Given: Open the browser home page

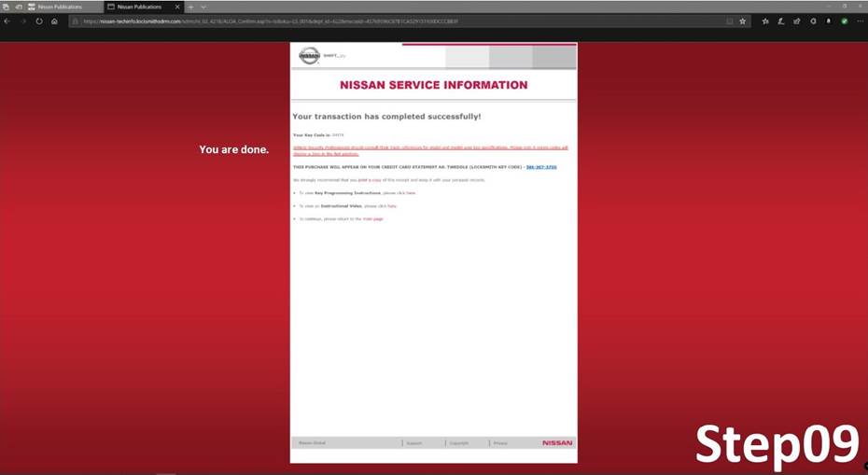Looking at the screenshot, I should pyautogui.click(x=54, y=21).
